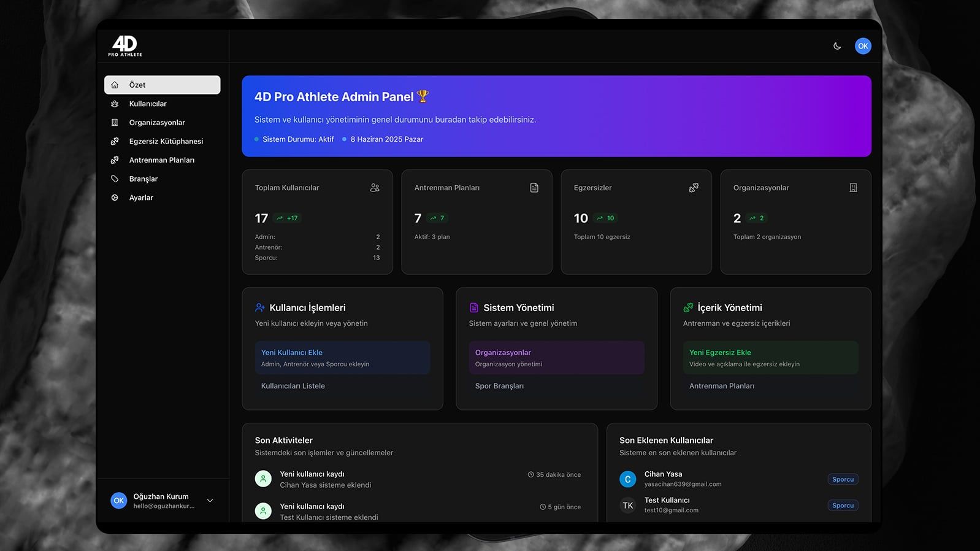
Task: Click the Egzersiz Kütüphanesi dumbbell icon
Action: 115,141
